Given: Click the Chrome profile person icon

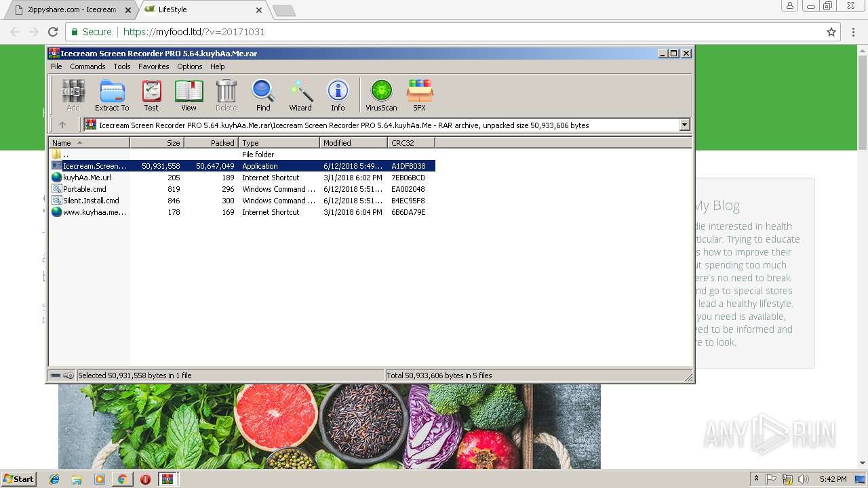Looking at the screenshot, I should click(789, 6).
